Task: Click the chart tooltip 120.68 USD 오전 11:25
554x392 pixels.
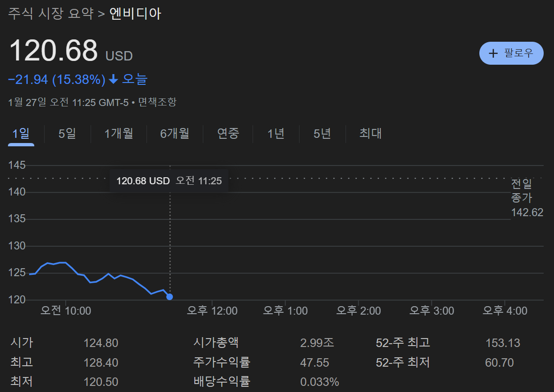Action: coord(169,181)
